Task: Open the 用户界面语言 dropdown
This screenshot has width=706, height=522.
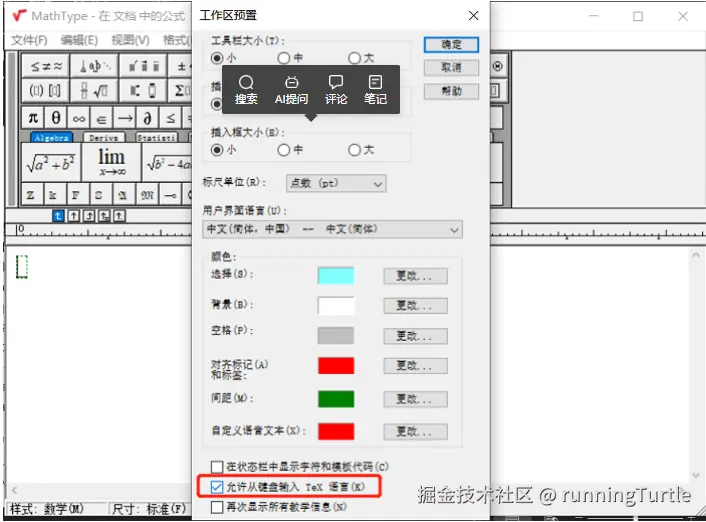Action: pos(332,229)
